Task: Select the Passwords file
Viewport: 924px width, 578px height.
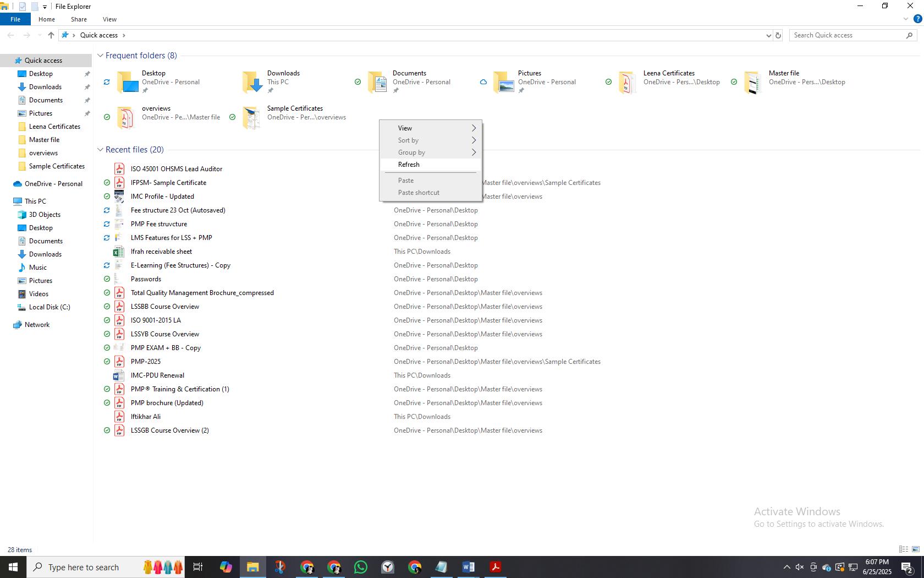Action: coord(146,279)
